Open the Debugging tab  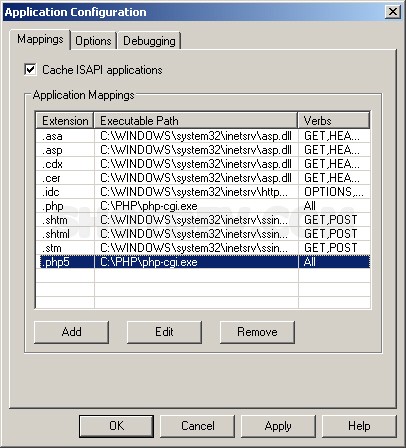click(x=149, y=41)
